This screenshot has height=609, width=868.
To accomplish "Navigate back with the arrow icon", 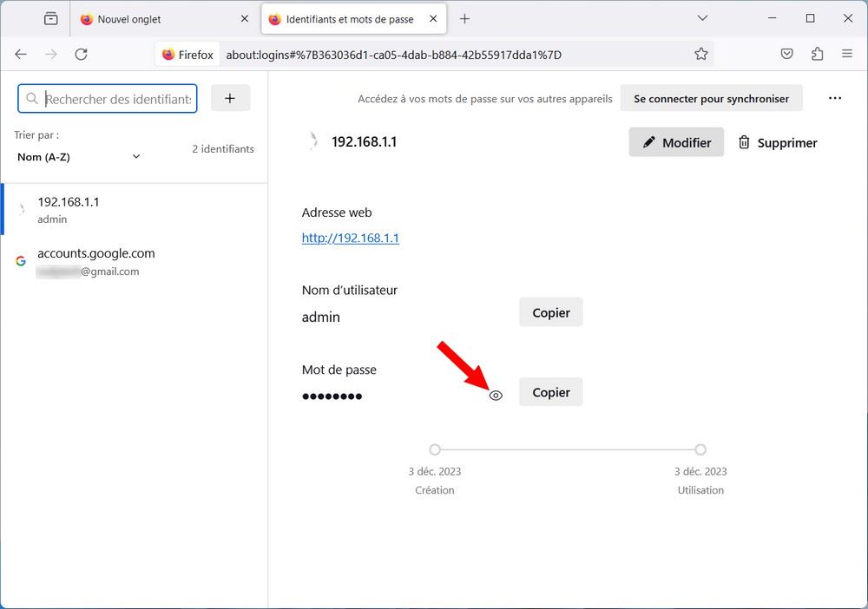I will pyautogui.click(x=21, y=54).
